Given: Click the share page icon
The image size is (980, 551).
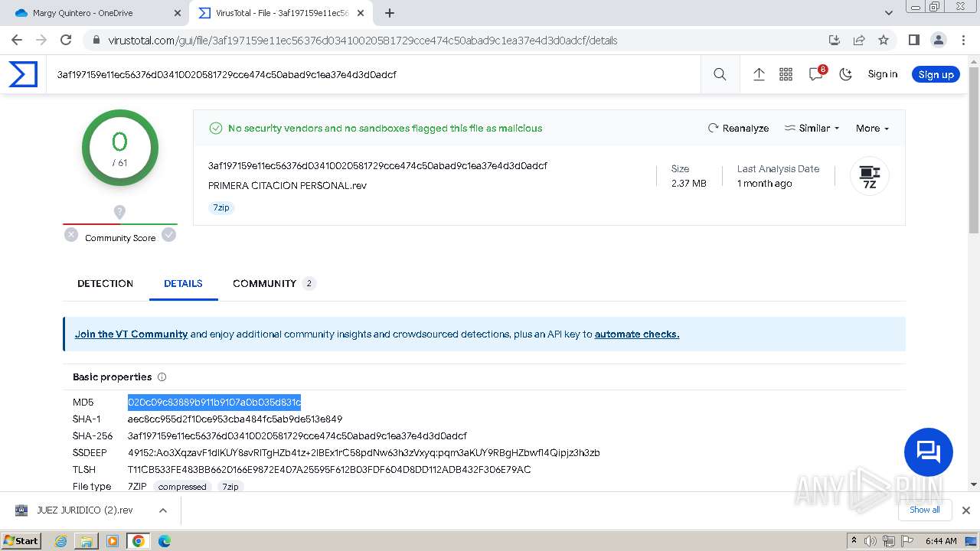Looking at the screenshot, I should click(859, 40).
